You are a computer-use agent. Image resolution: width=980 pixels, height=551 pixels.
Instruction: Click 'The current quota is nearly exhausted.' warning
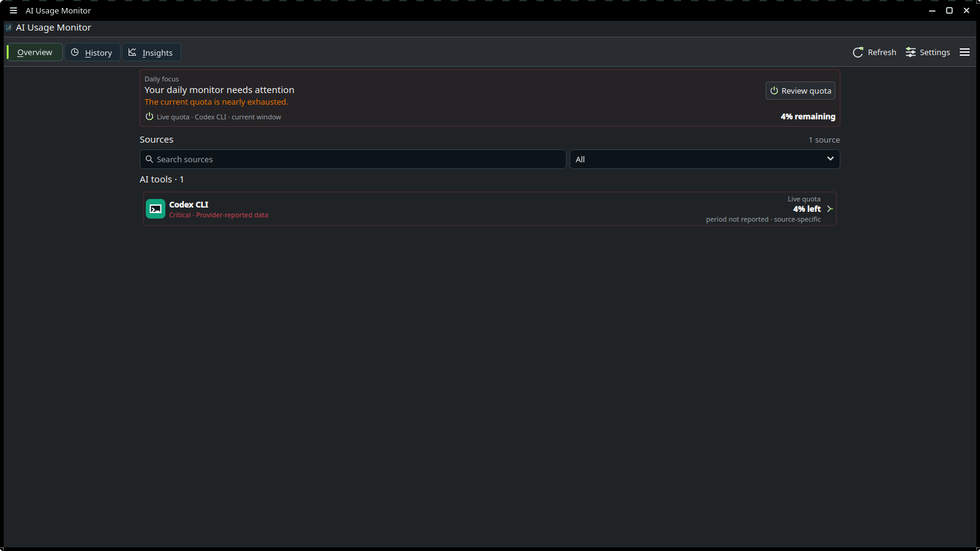(x=216, y=102)
